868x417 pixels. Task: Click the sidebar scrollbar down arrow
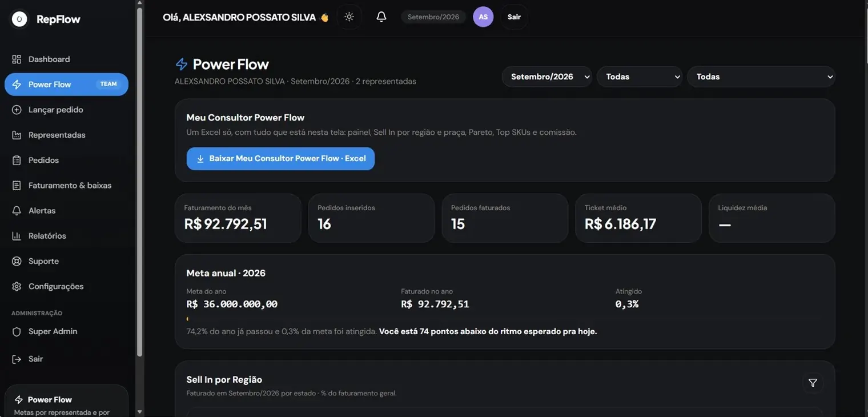click(140, 412)
